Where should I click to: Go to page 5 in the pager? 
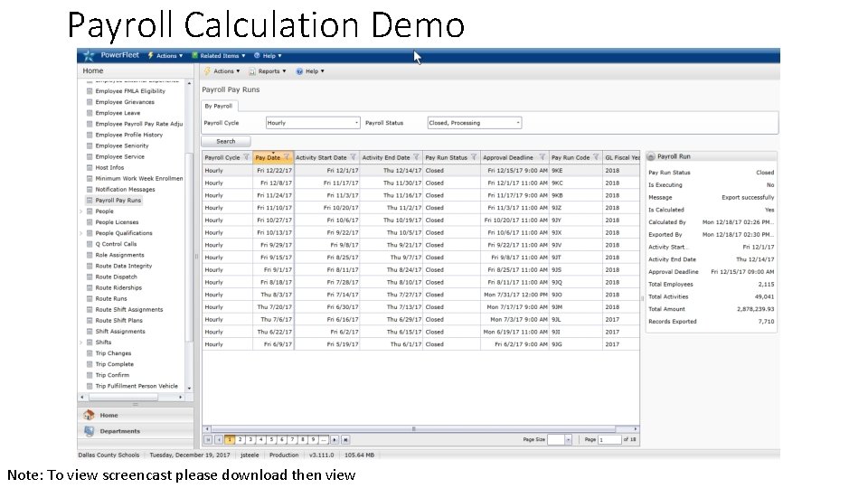pos(271,440)
